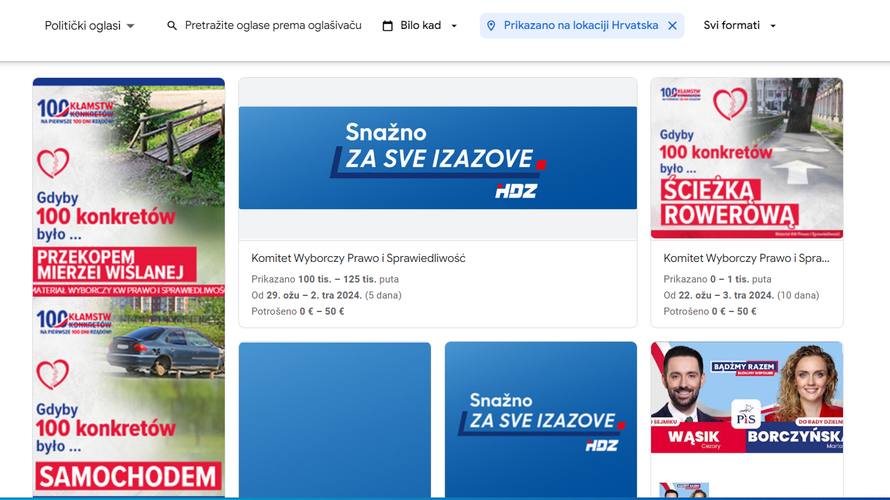The height and width of the screenshot is (500, 890).
Task: Click the full Komitet Wyborczy Prawo i Sprawiedliwość advertiser name
Action: [x=358, y=258]
